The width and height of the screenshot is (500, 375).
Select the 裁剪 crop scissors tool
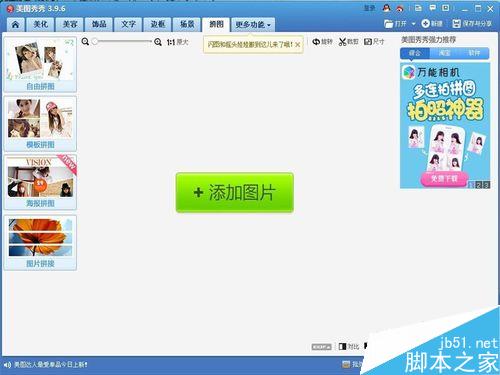pos(348,42)
